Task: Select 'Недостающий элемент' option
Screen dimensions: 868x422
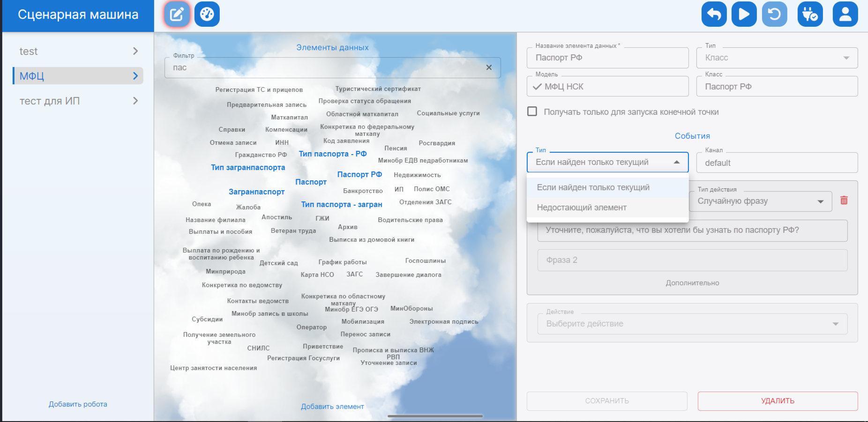Action: tap(582, 207)
